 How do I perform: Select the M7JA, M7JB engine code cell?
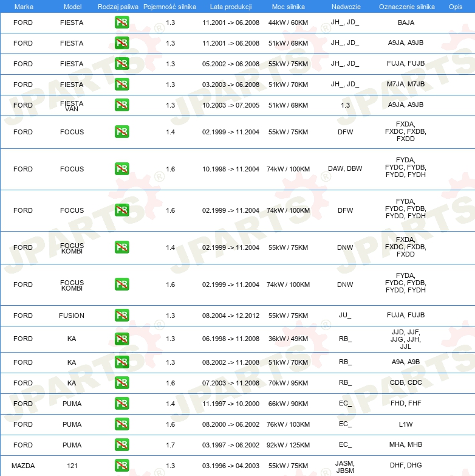tap(406, 84)
